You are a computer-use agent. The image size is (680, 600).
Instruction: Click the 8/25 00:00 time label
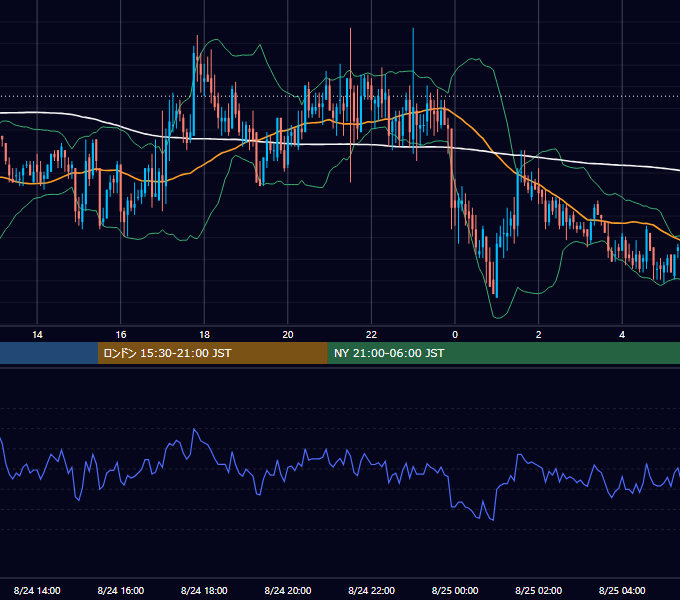click(455, 590)
